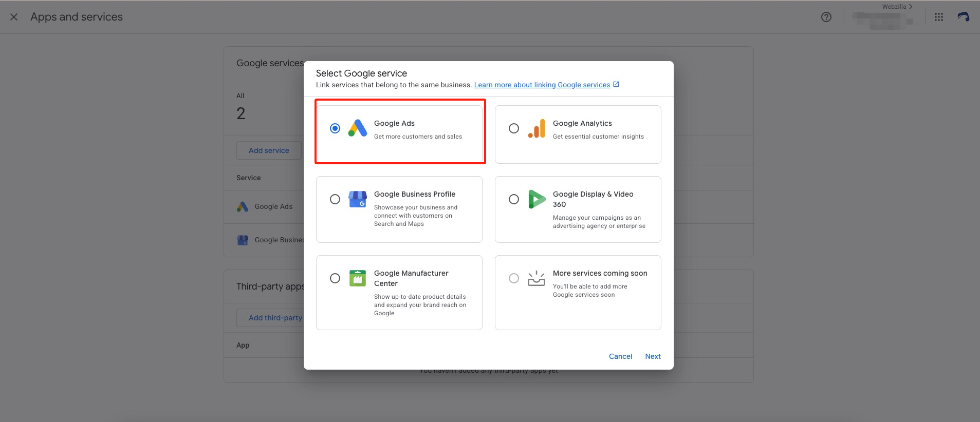Click the Display & Video 360 play icon
Screen dimensions: 980x422
point(537,199)
